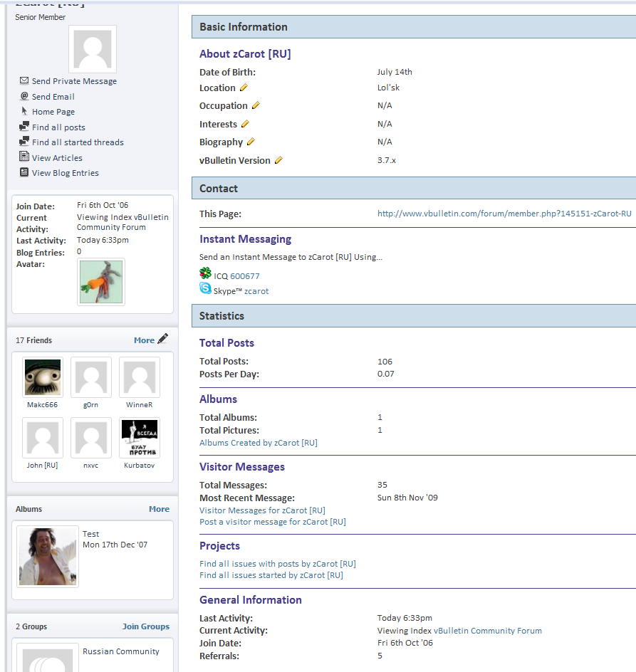This screenshot has height=672, width=636.
Task: Open Makc666 username link
Action: coord(42,404)
